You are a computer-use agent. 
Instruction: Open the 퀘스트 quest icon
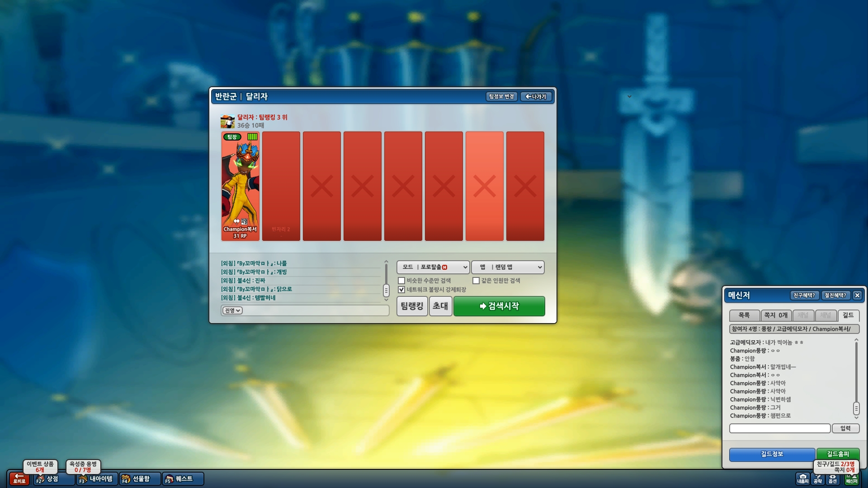pos(183,479)
